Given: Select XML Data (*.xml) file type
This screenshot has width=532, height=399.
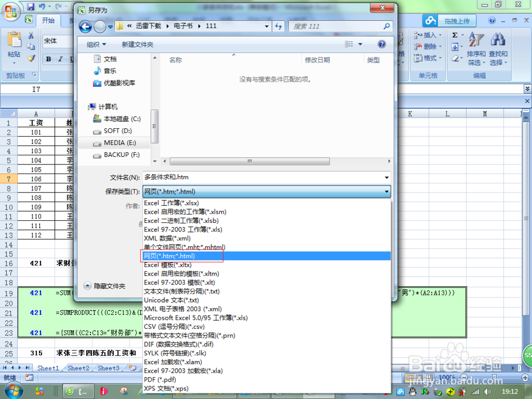Looking at the screenshot, I should tap(167, 238).
